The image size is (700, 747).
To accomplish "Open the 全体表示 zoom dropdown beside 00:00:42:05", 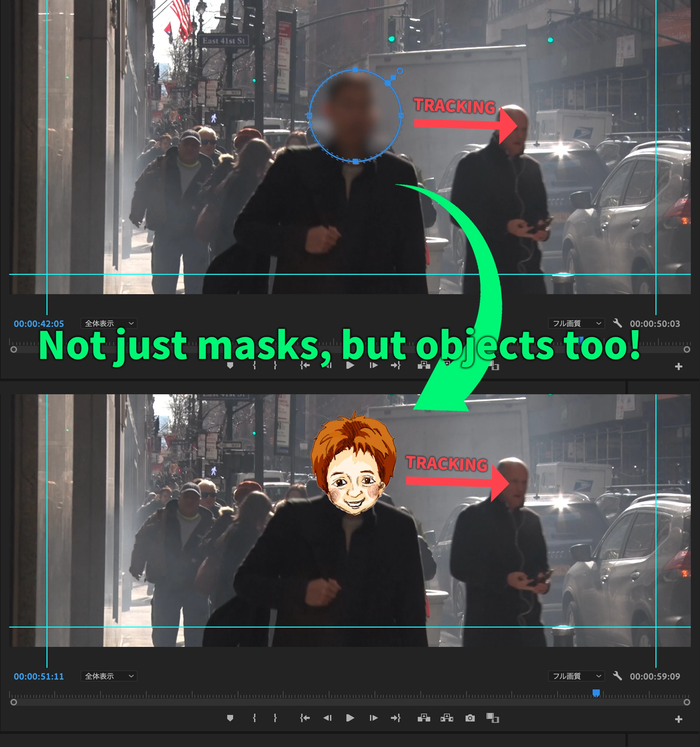I will (109, 324).
